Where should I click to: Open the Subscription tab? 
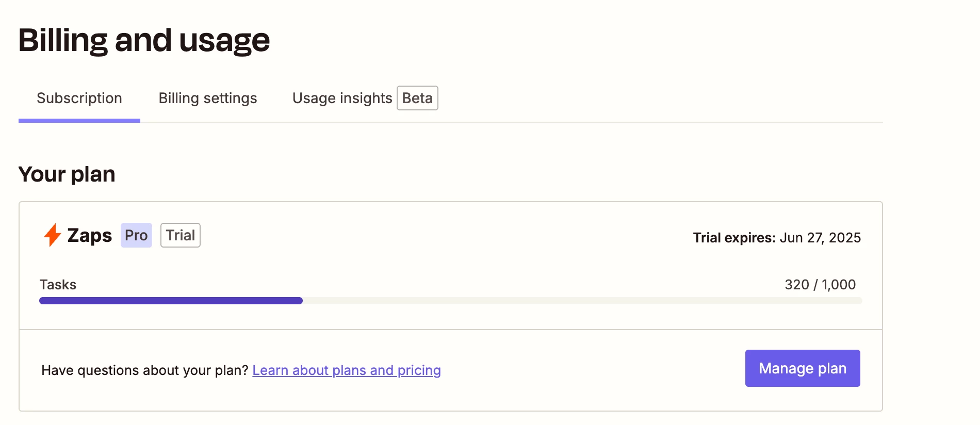(79, 98)
